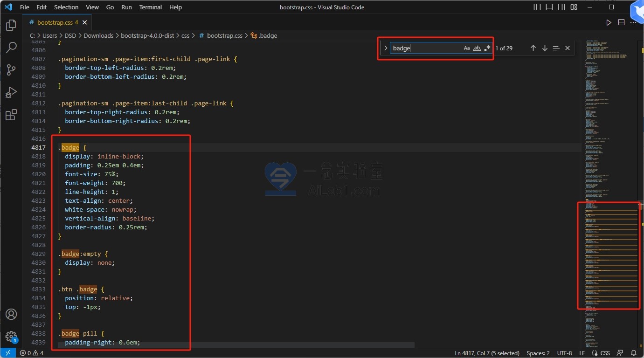644x358 pixels.
Task: Click the DSD breadcrumb segment
Action: point(70,35)
